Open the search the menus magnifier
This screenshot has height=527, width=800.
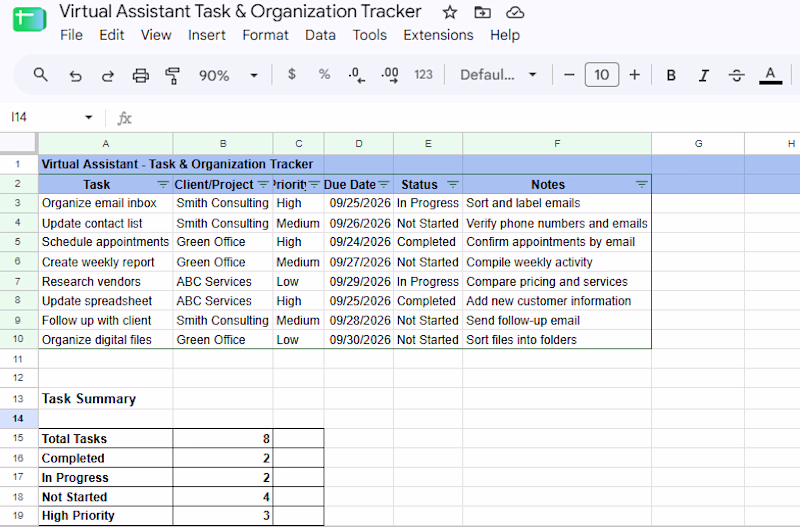[40, 75]
